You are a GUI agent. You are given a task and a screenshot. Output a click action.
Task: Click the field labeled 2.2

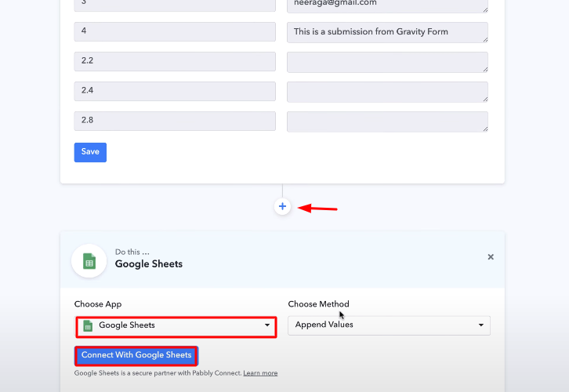pyautogui.click(x=175, y=61)
